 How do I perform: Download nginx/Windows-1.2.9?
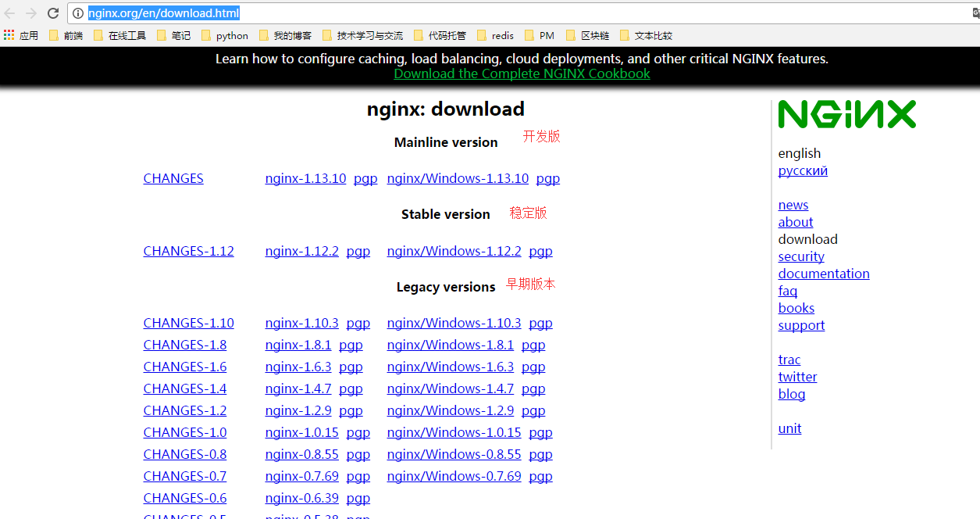click(x=451, y=410)
